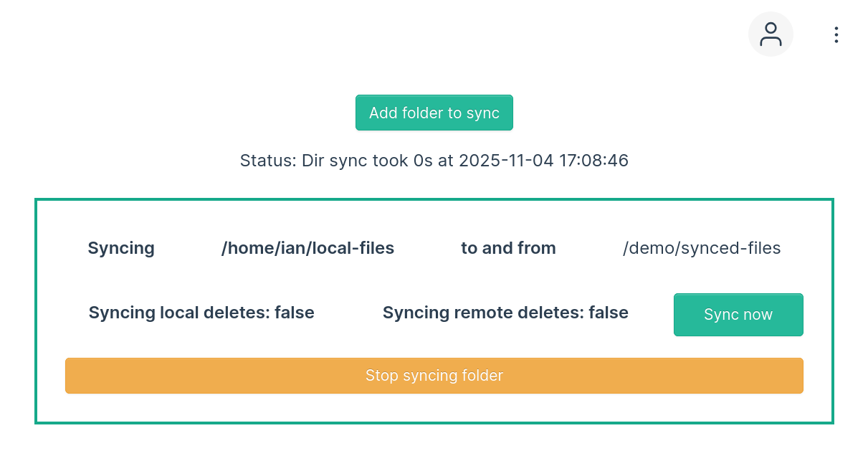Click the "Syncing remote deletes" label
This screenshot has width=868, height=456.
[483, 313]
